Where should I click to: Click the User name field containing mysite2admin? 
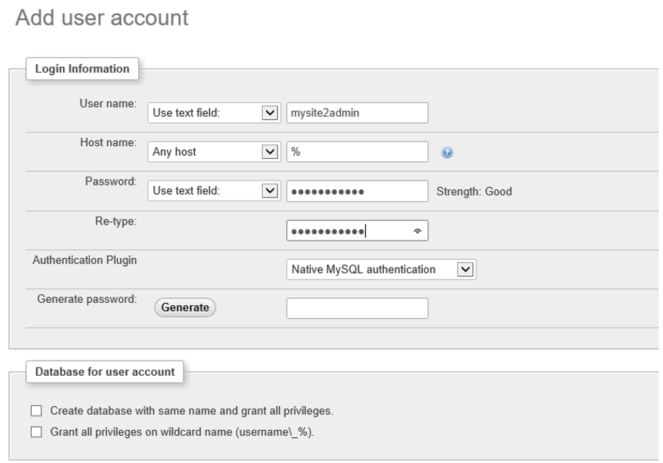pyautogui.click(x=357, y=113)
